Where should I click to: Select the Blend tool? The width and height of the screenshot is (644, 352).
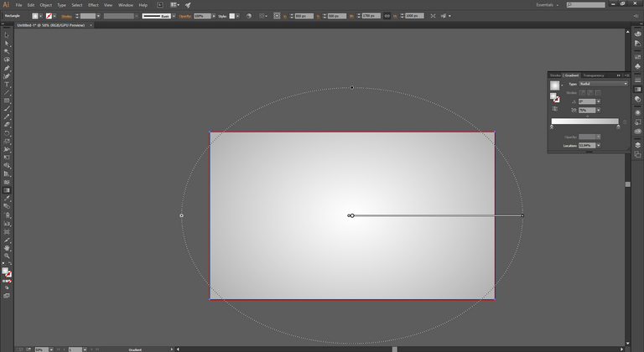pos(7,207)
